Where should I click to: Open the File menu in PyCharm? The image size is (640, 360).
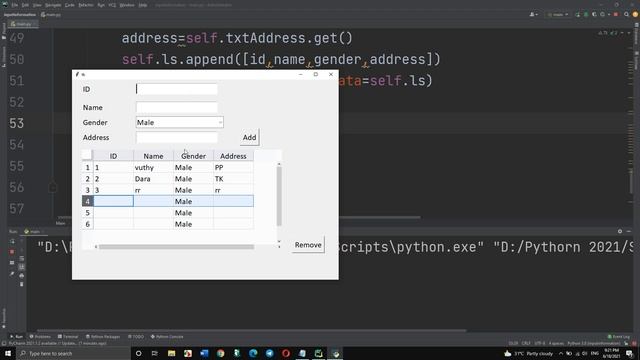[x=15, y=5]
